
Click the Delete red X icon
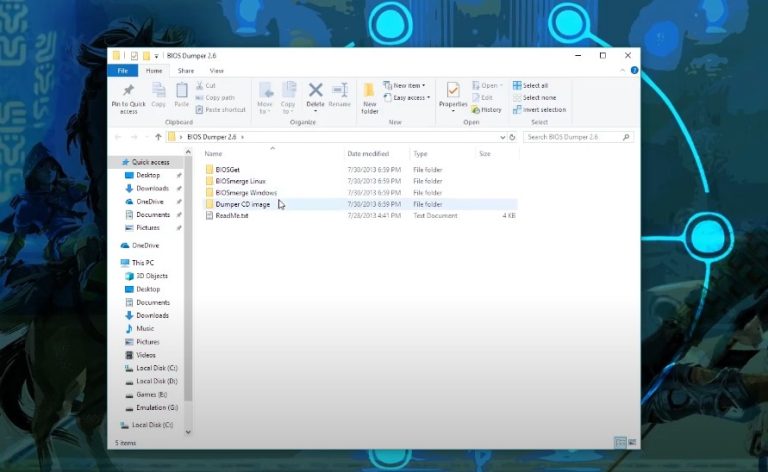point(315,90)
